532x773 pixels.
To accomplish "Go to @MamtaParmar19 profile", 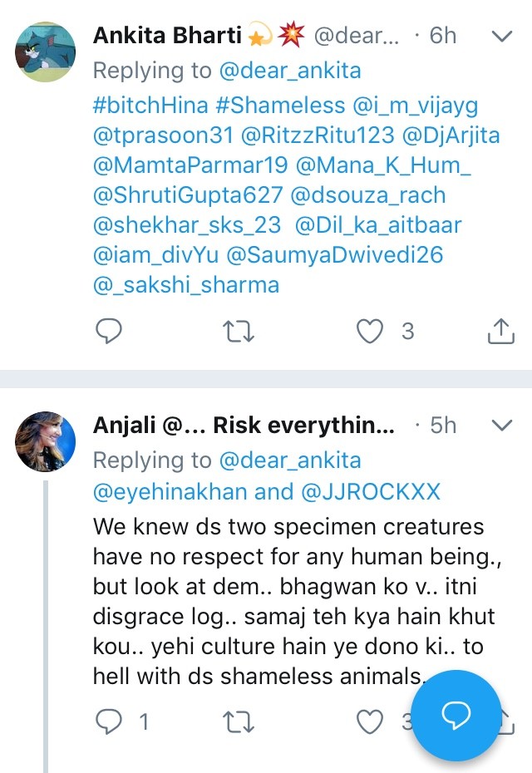I will (190, 165).
